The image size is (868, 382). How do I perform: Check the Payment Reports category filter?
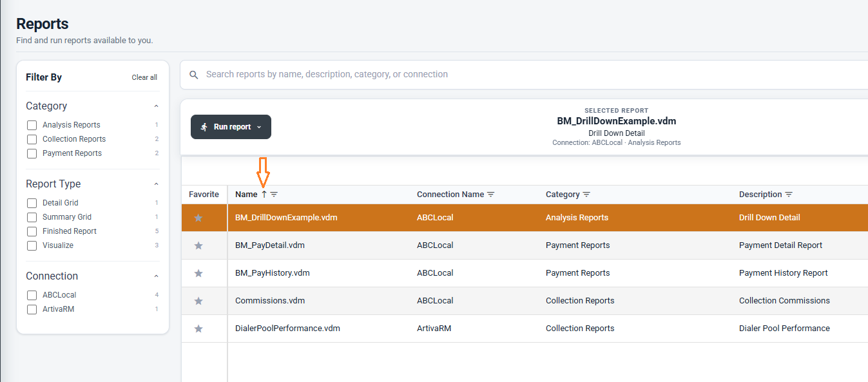click(x=32, y=153)
